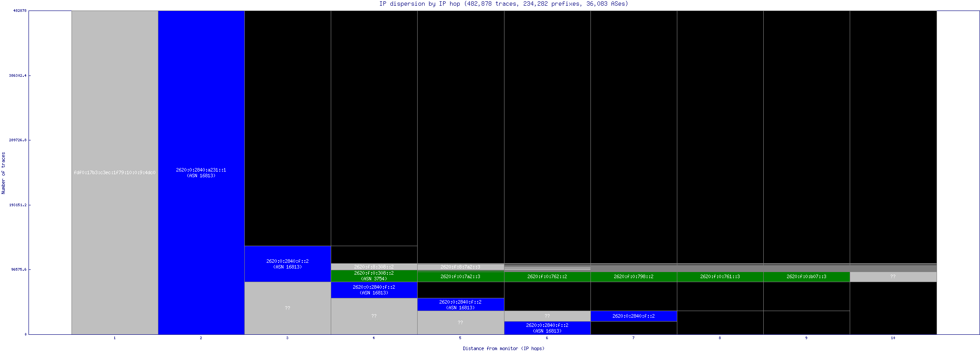Click blue 2620:0:2840:f::2 block at hop 5
The width and height of the screenshot is (980, 351).
point(460,304)
